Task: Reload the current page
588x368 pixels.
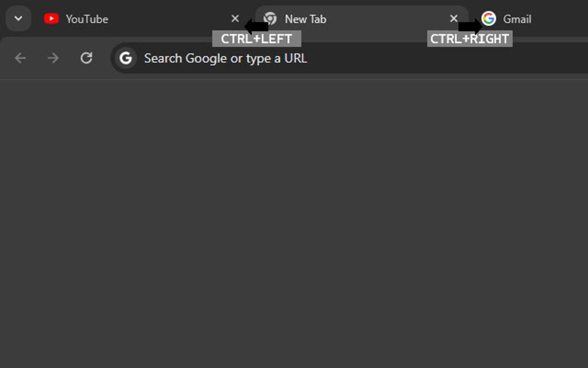Action: [x=86, y=58]
